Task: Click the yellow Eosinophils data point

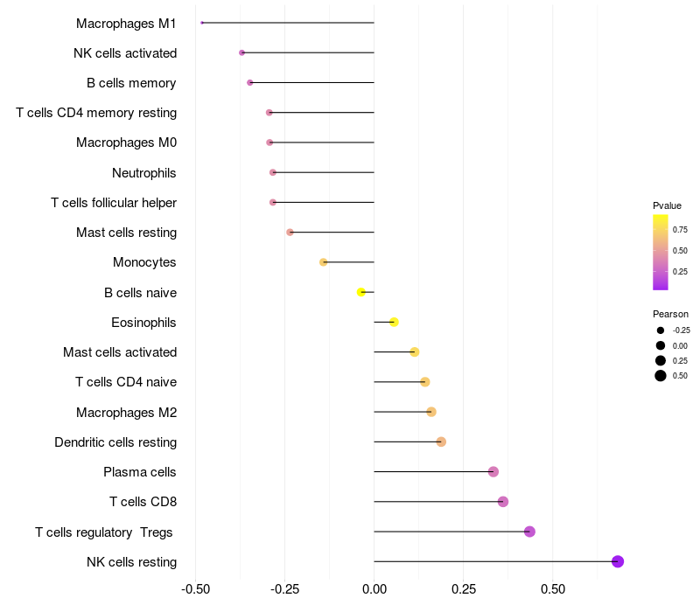Action: 394,322
